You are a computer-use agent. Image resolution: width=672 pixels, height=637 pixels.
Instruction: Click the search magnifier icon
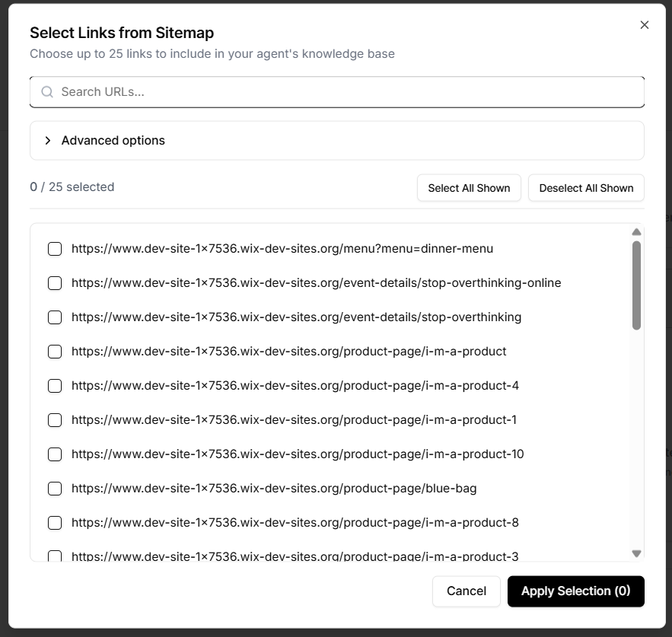click(x=47, y=92)
